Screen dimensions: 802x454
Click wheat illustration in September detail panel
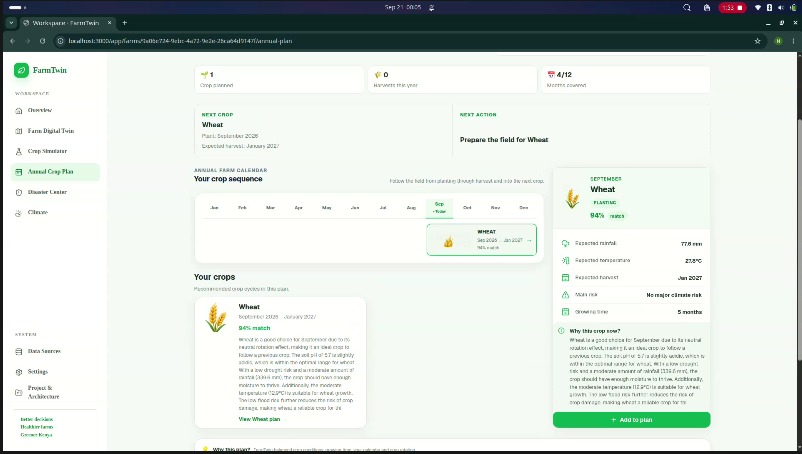pyautogui.click(x=572, y=198)
